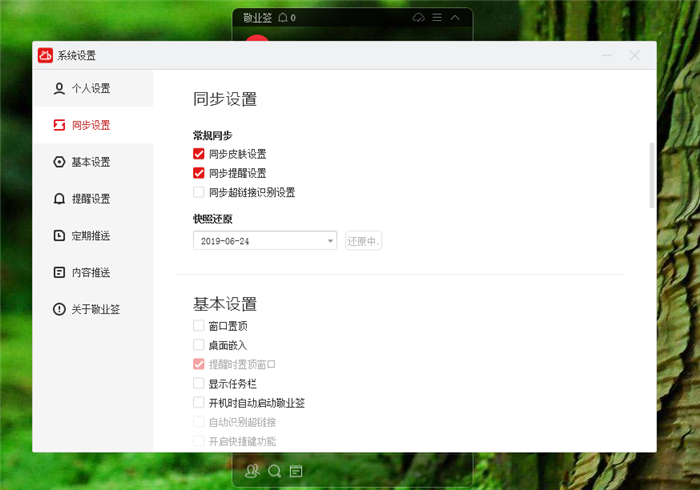Screen dimensions: 700x490
Task: Open 内容推送 settings
Action: coord(93,272)
